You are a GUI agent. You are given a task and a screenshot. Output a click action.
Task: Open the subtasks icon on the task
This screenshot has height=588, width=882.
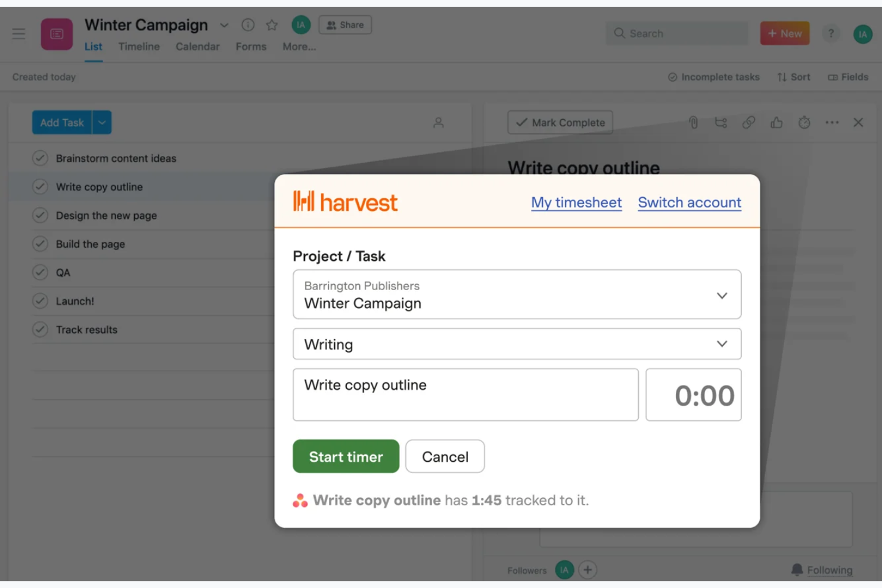[x=721, y=122]
